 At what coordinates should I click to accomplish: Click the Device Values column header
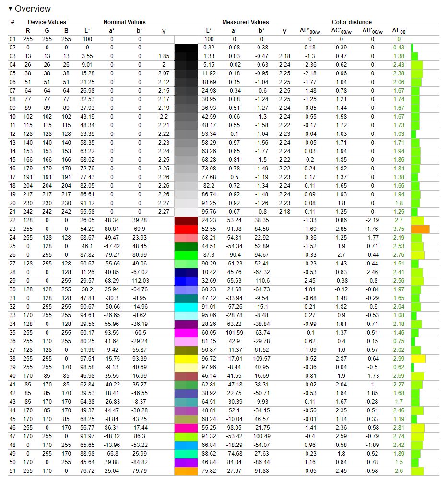click(47, 22)
